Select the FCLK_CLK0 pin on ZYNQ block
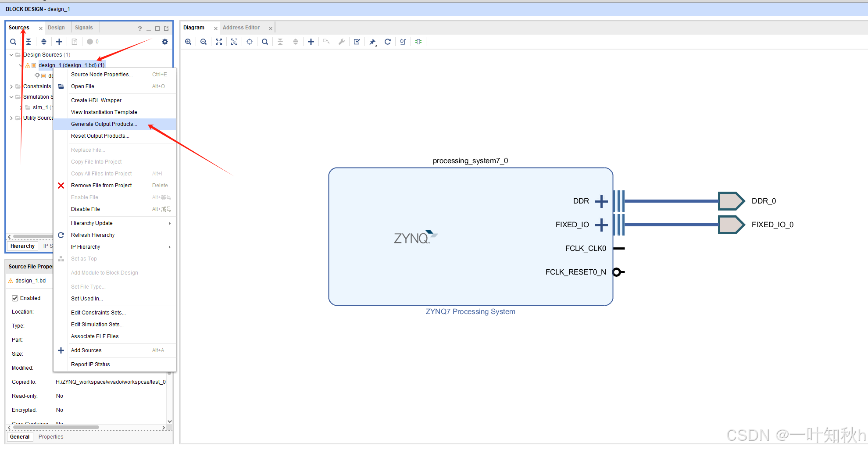Viewport: 868px width, 450px height. coord(619,248)
